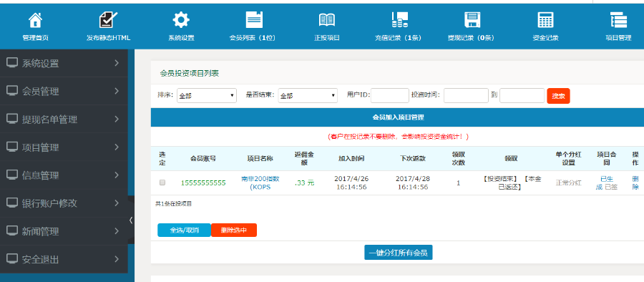The height and width of the screenshot is (282, 644).
Task: Click the .33 元 amount cell
Action: (304, 183)
